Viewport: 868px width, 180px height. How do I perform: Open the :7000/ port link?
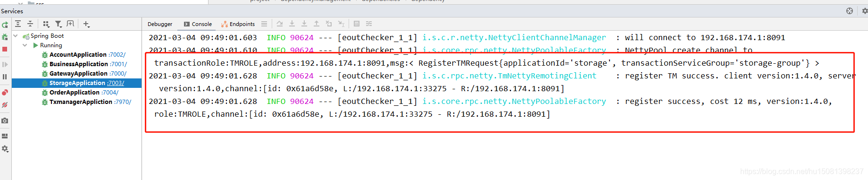pos(118,74)
